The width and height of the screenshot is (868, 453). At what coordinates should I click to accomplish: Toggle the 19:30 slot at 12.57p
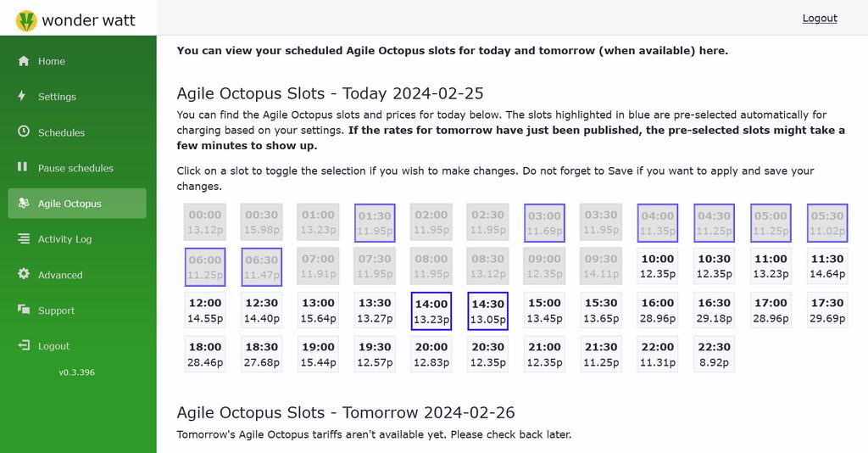point(375,355)
